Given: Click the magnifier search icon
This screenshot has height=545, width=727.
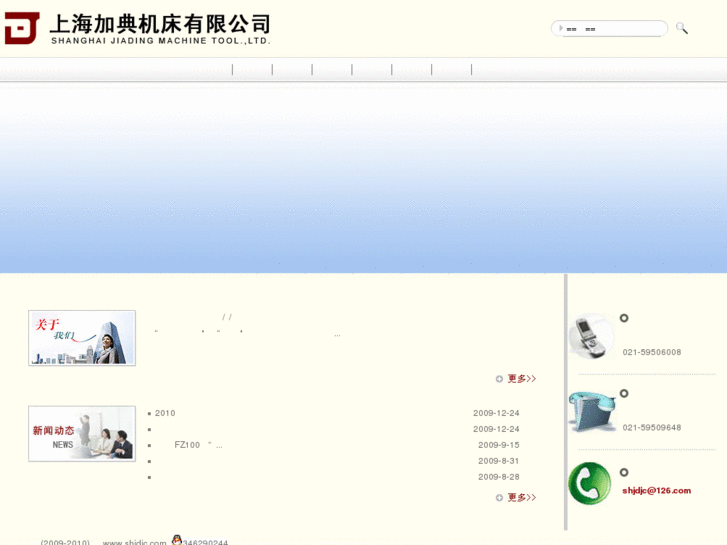Looking at the screenshot, I should [x=682, y=28].
